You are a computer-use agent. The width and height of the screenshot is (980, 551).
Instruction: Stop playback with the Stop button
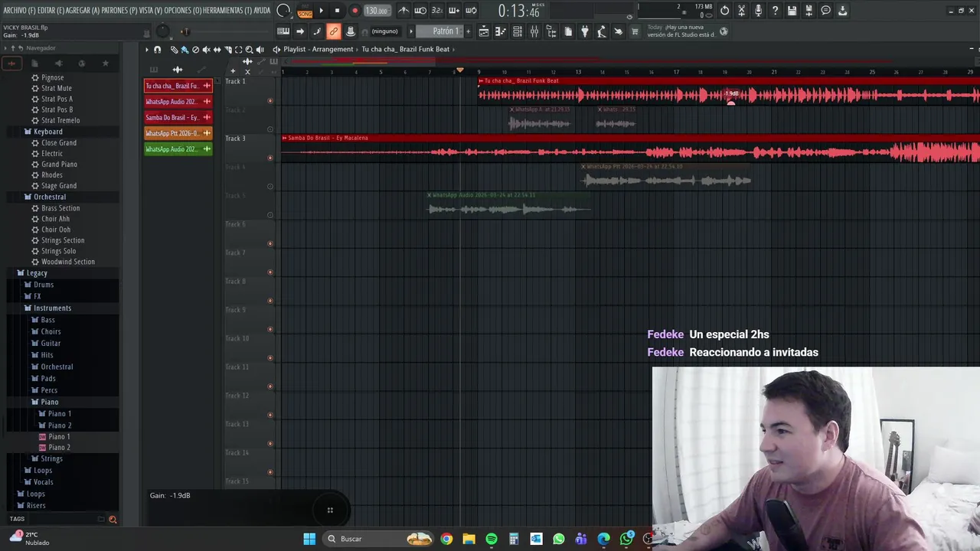[337, 11]
